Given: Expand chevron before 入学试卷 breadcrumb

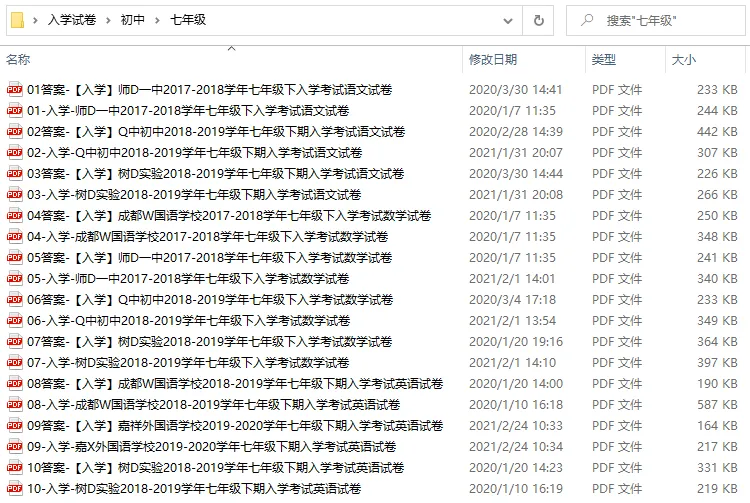Looking at the screenshot, I should click(35, 21).
